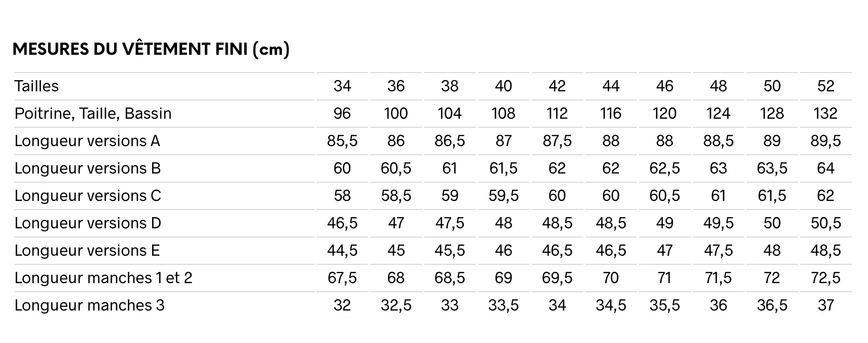The width and height of the screenshot is (868, 343).
Task: Click size 52 column header
Action: (825, 86)
